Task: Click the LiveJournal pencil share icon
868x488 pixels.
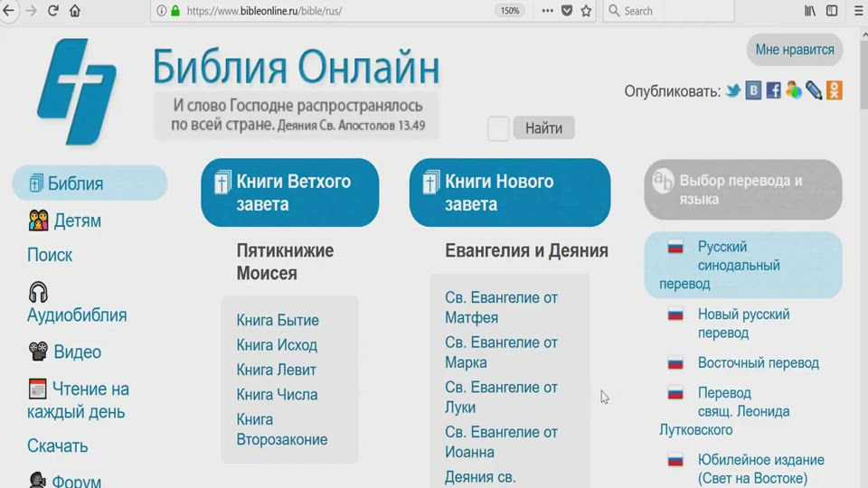Action: click(x=814, y=90)
